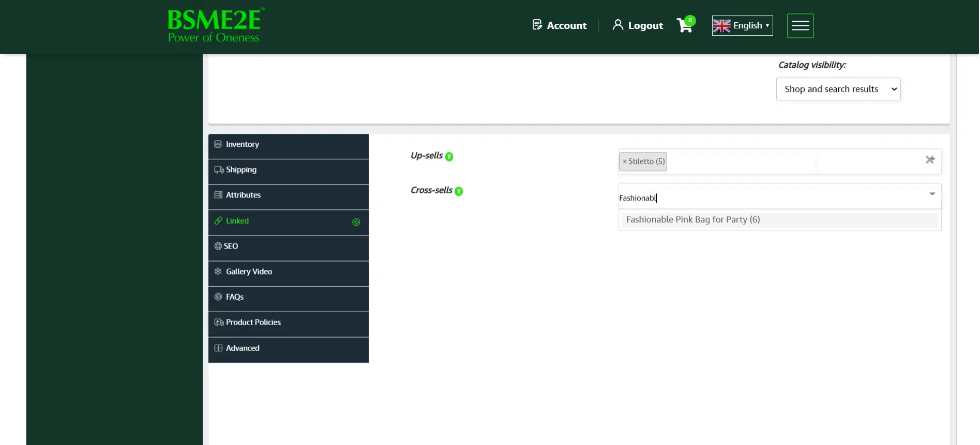Switch to the Inventory tab
Screen dimensions: 980x445
[288, 146]
